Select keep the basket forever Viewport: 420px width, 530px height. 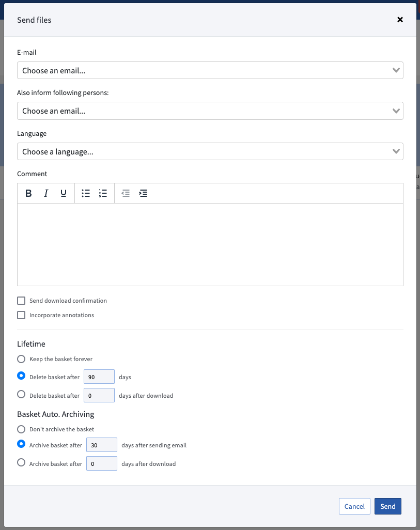click(21, 358)
